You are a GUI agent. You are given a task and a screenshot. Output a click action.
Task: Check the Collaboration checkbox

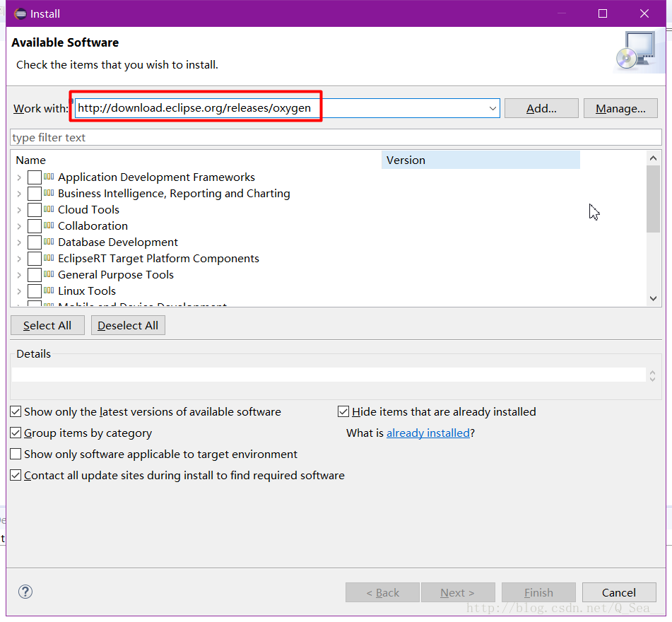[35, 226]
